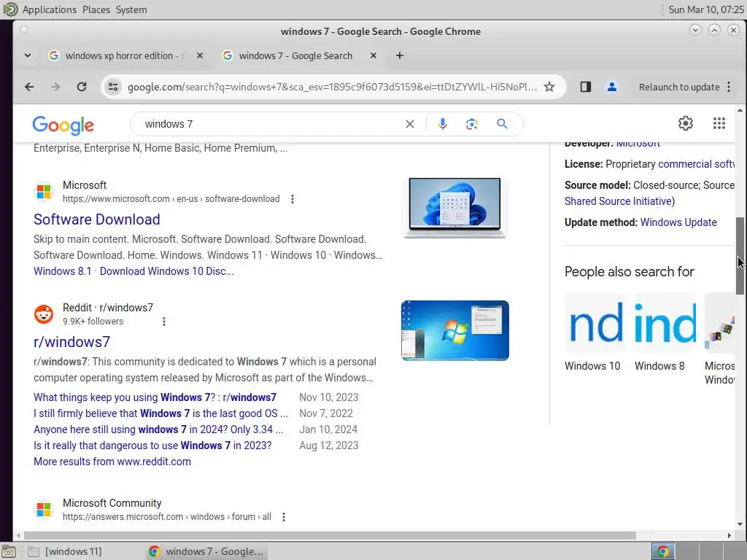Open the System menu
747x560 pixels.
131,9
